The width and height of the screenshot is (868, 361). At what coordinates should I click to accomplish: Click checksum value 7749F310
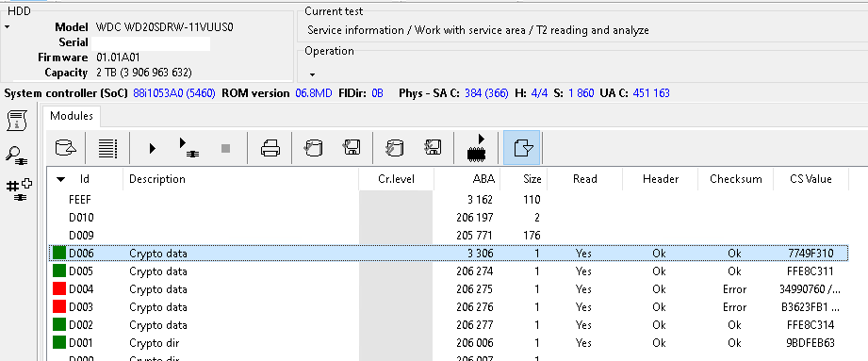[x=811, y=254]
